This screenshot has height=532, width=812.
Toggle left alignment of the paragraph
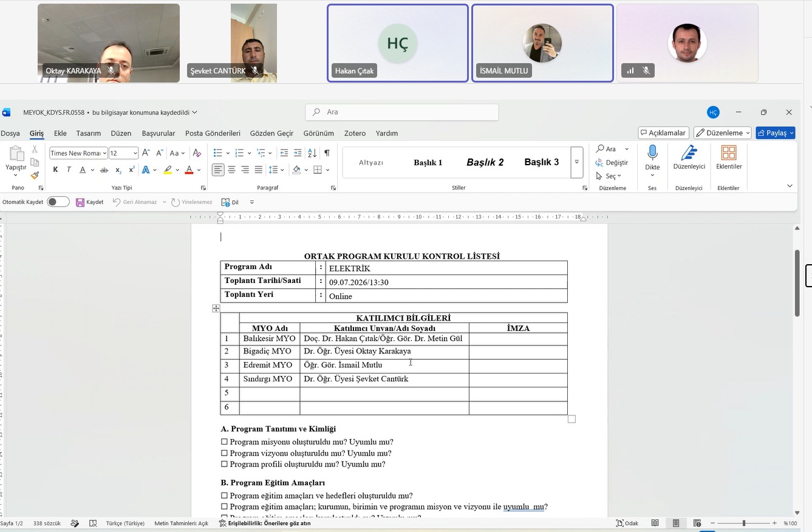click(218, 170)
